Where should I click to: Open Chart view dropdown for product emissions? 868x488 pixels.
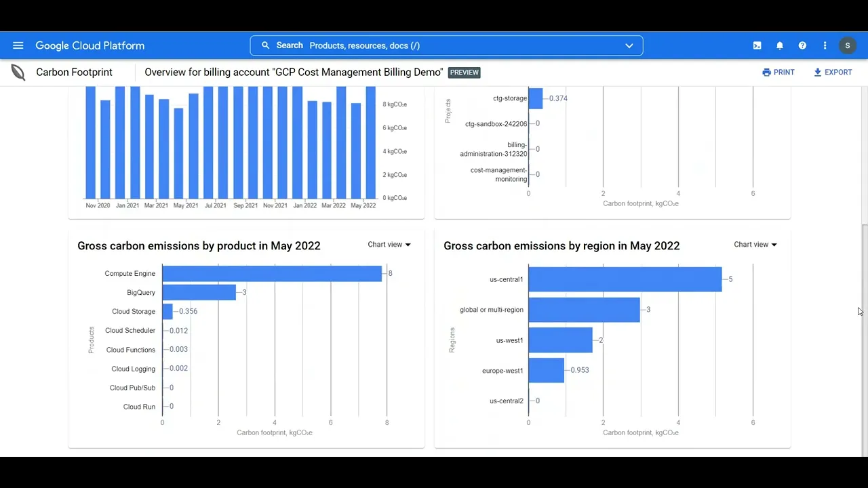click(389, 245)
